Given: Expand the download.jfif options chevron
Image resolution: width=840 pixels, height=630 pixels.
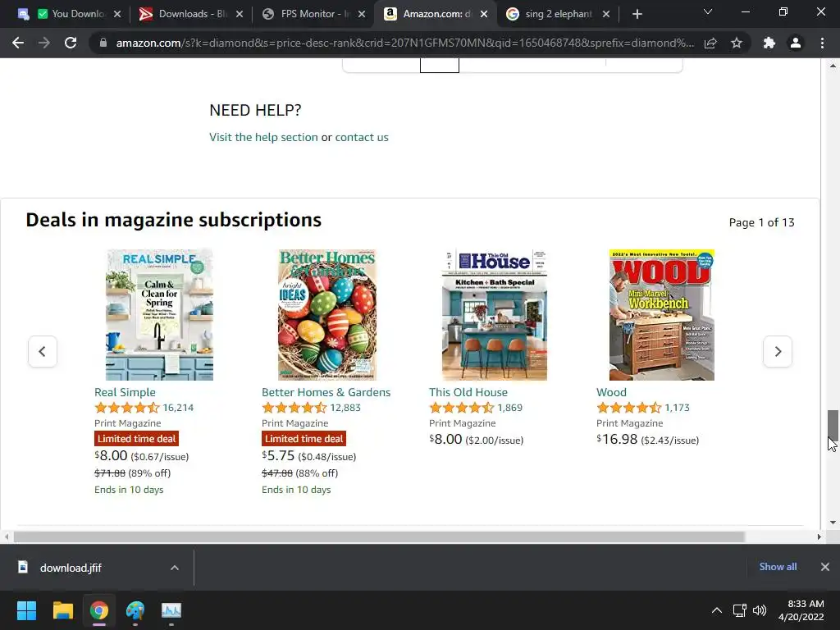Looking at the screenshot, I should [175, 568].
